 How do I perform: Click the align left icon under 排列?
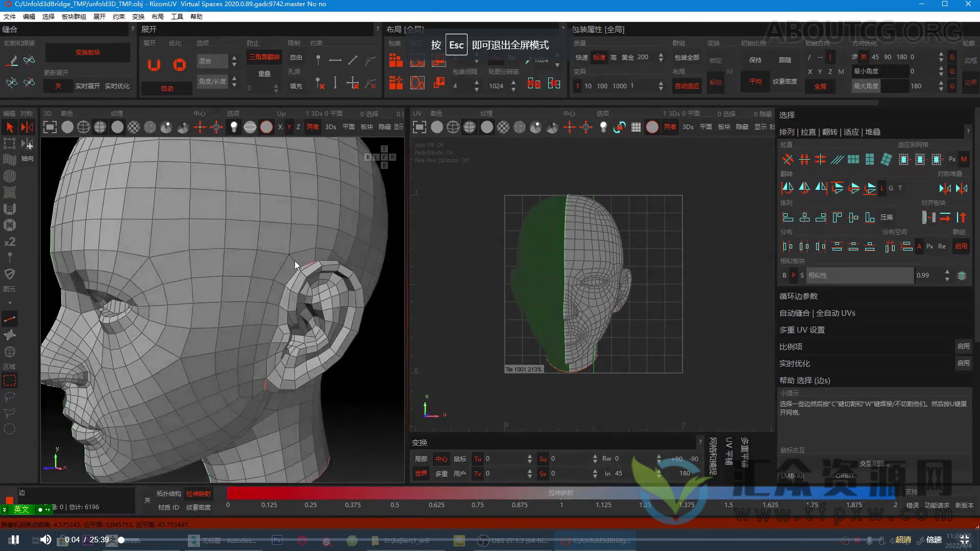(x=788, y=217)
